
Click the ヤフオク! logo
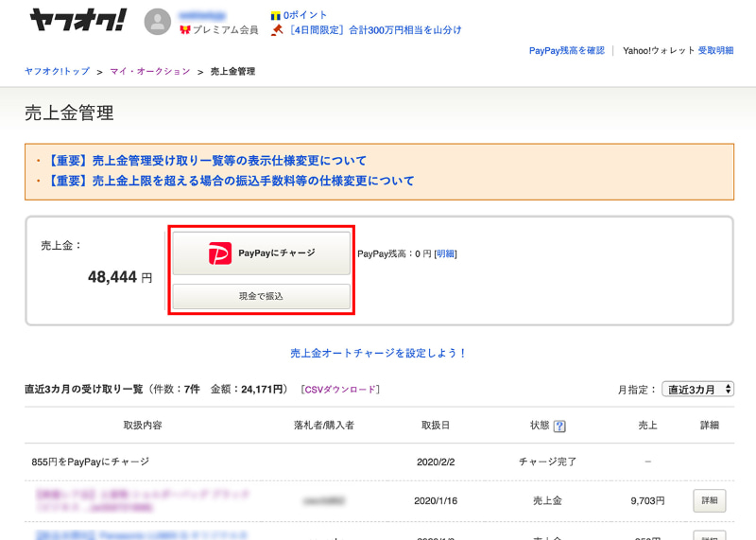(x=78, y=21)
